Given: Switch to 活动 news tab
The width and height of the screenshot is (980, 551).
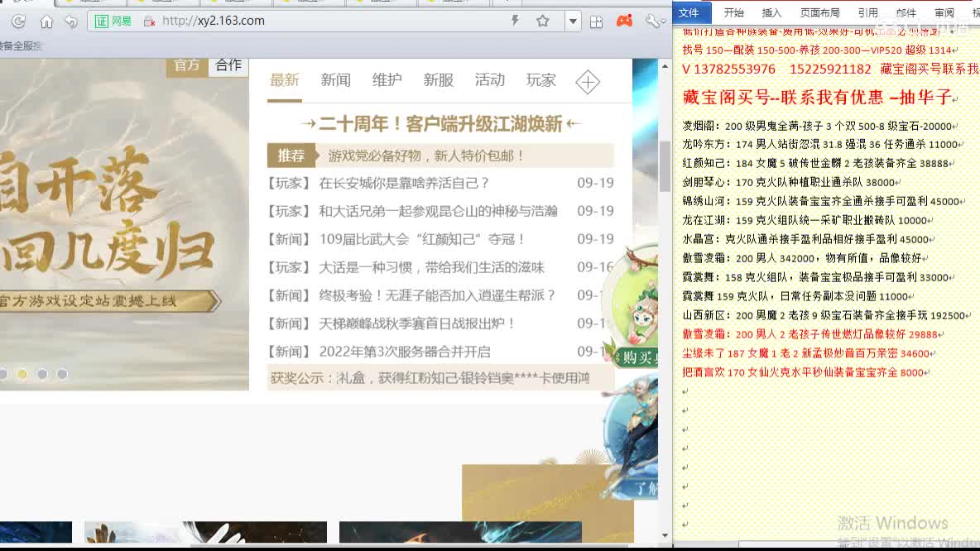Looking at the screenshot, I should click(x=489, y=80).
